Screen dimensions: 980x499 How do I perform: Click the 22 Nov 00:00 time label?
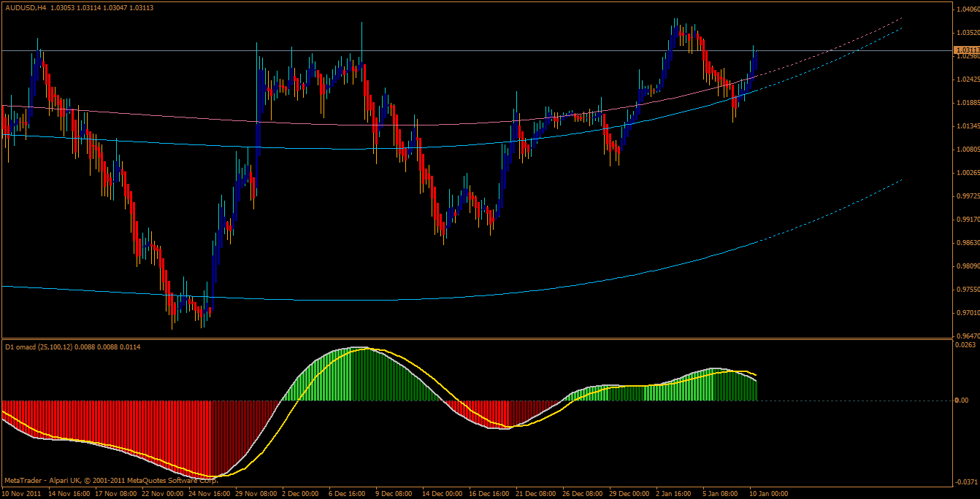tap(161, 494)
